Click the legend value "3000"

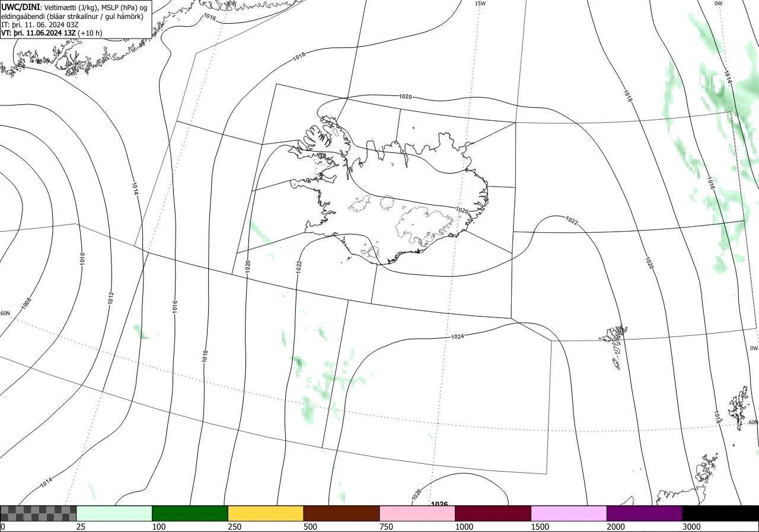pos(692,527)
